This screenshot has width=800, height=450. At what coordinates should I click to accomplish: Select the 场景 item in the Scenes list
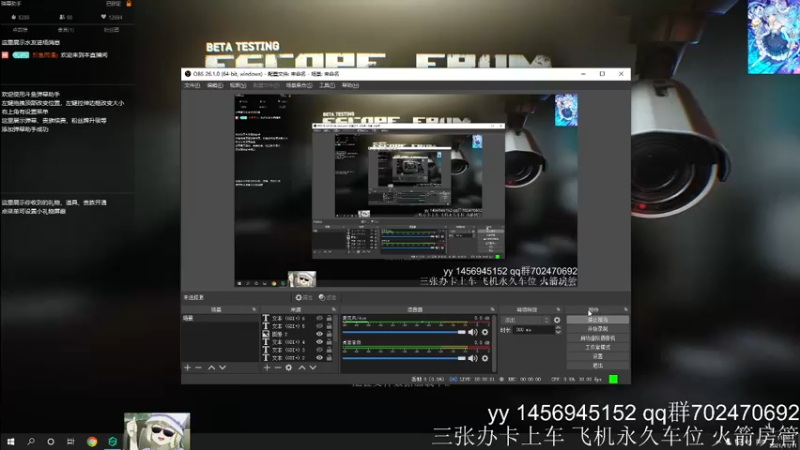pos(220,318)
